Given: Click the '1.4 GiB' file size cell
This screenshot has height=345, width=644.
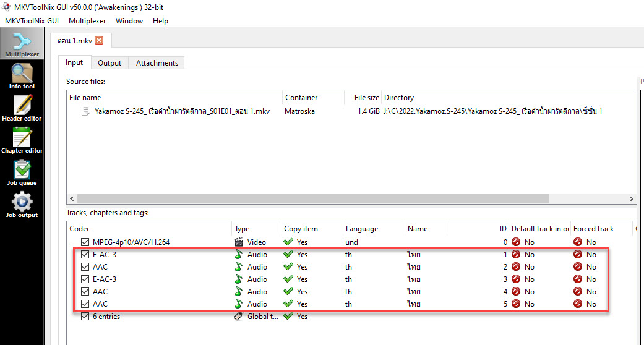Looking at the screenshot, I should pos(369,111).
